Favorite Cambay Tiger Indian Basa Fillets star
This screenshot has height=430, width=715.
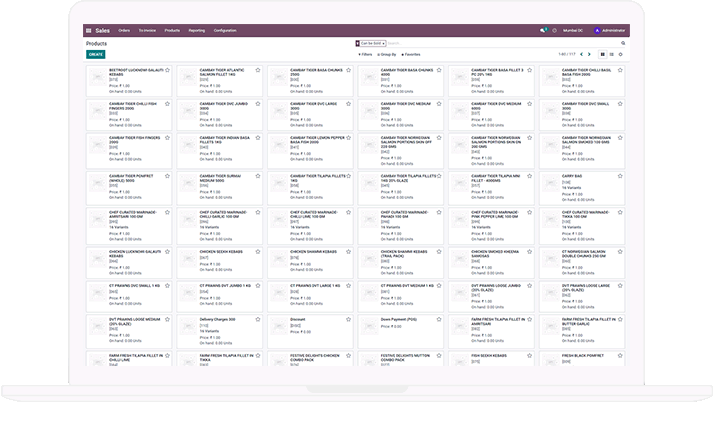(258, 138)
